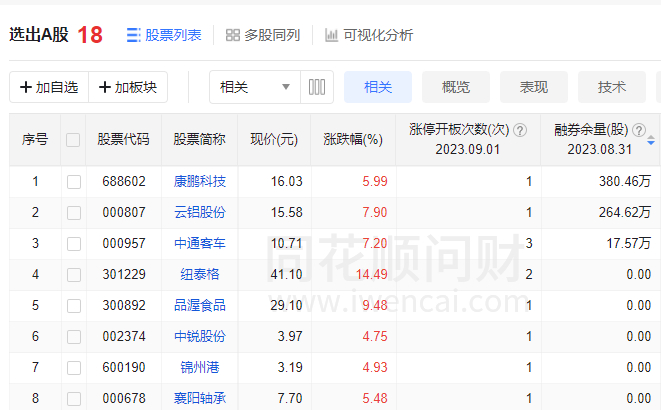Click stock code 002374
The width and height of the screenshot is (661, 410).
pyautogui.click(x=124, y=337)
